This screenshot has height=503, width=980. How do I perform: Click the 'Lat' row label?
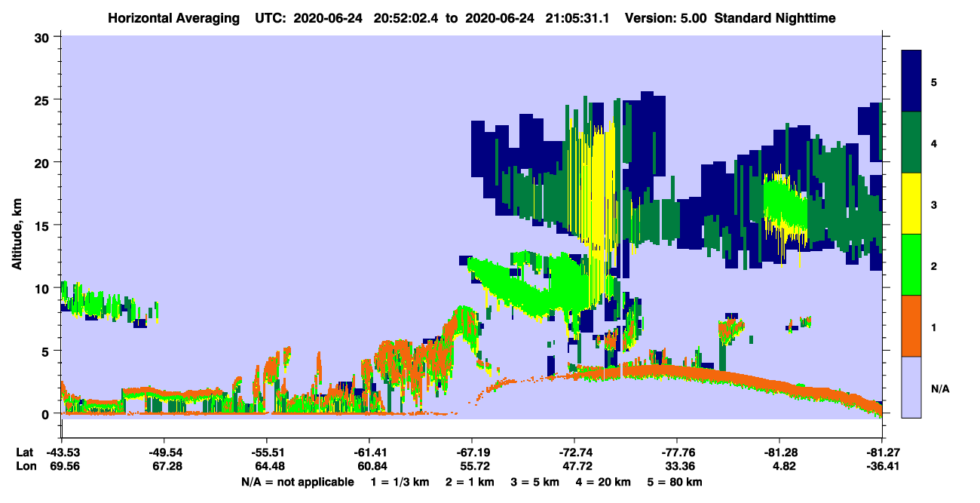click(x=23, y=452)
